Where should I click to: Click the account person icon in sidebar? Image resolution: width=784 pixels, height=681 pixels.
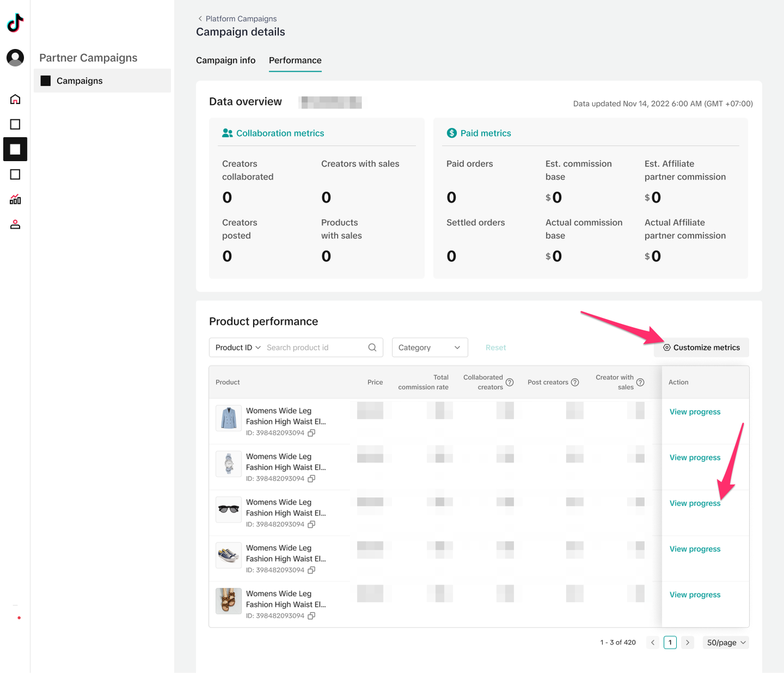(15, 225)
